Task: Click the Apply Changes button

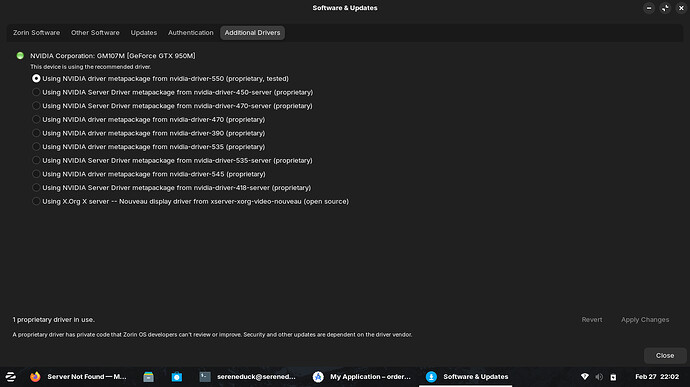Action: click(x=645, y=320)
